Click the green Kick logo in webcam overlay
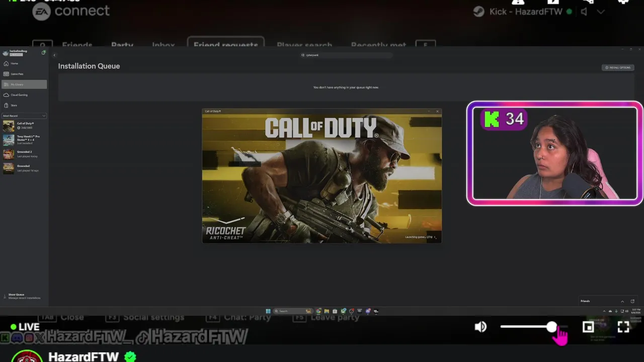This screenshot has height=362, width=644. 492,119
